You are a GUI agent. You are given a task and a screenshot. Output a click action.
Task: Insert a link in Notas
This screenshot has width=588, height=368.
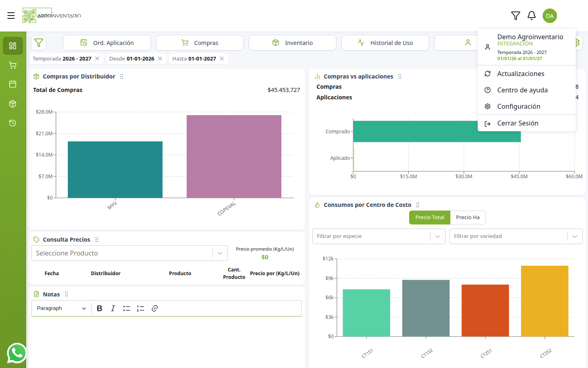click(x=154, y=308)
